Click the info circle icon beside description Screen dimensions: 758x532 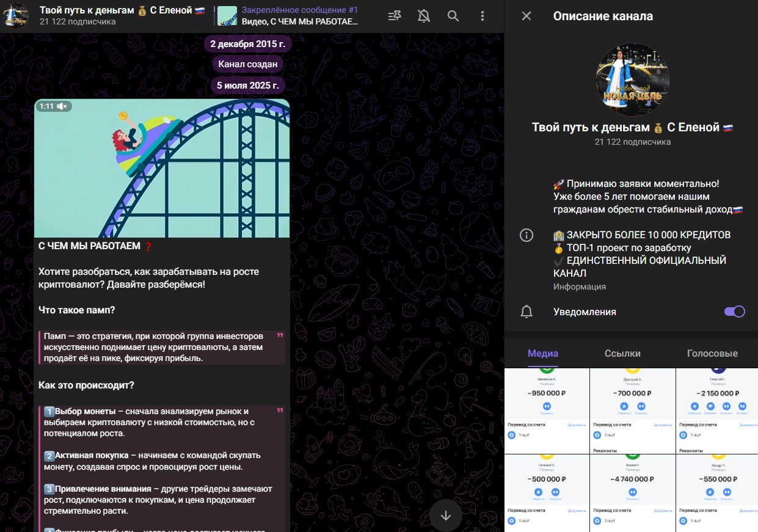[x=527, y=235]
